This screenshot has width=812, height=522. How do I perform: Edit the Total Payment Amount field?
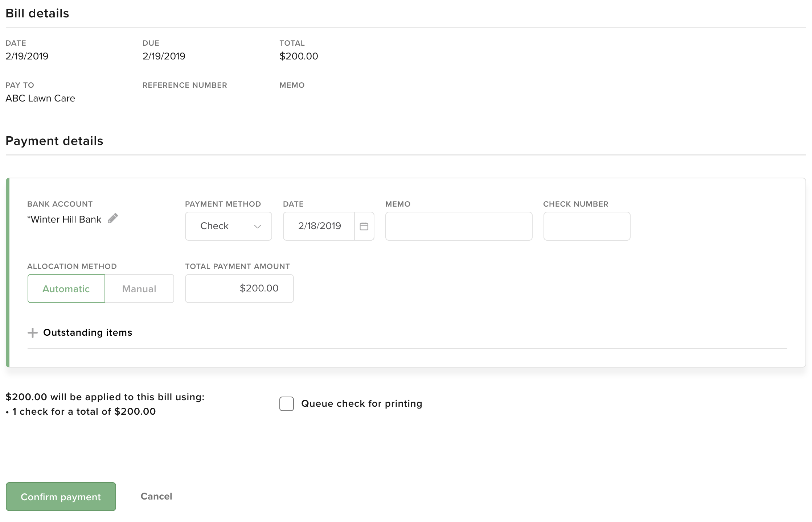(239, 289)
